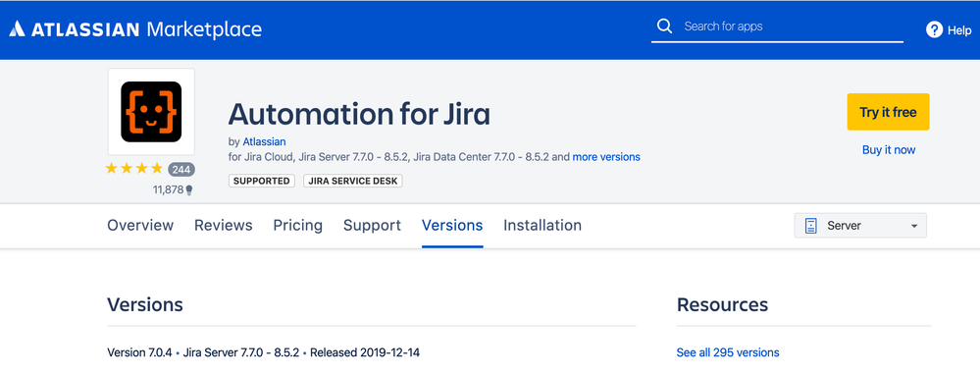Click the Buy it now link
Image resolution: width=980 pixels, height=375 pixels.
pyautogui.click(x=888, y=150)
